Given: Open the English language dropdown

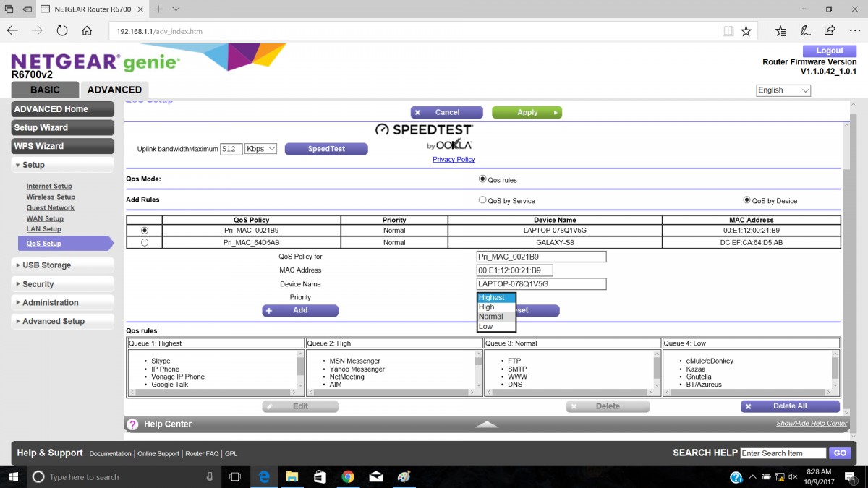Looking at the screenshot, I should pyautogui.click(x=783, y=90).
